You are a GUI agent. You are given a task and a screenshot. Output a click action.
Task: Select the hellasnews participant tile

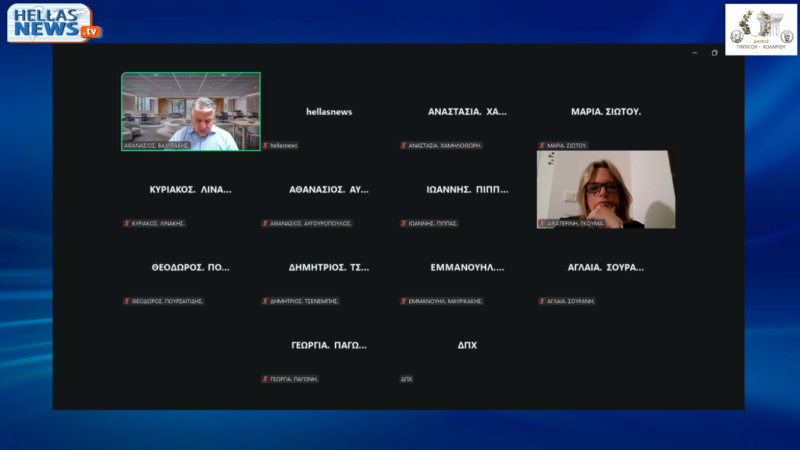(x=329, y=112)
